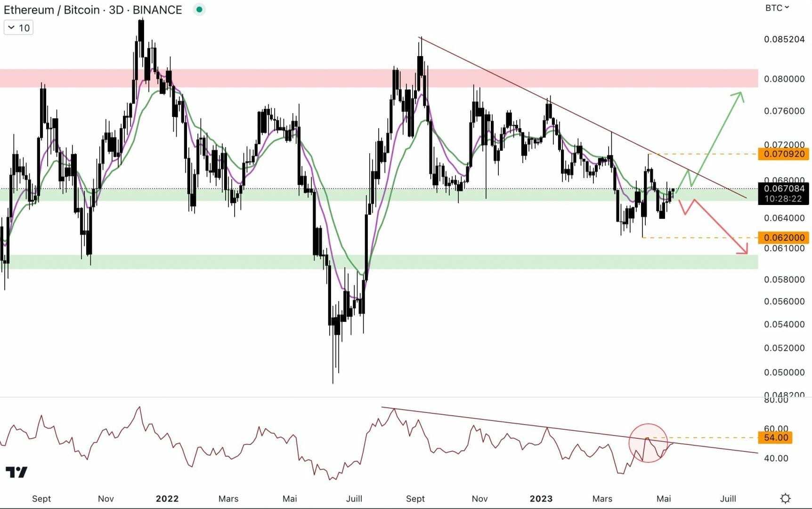The width and height of the screenshot is (812, 509).
Task: Select the descending trendline on RSI
Action: click(518, 424)
